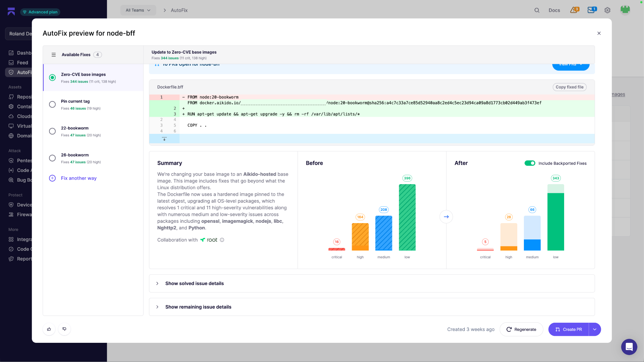Expand Show remaining issue details

pyautogui.click(x=372, y=307)
